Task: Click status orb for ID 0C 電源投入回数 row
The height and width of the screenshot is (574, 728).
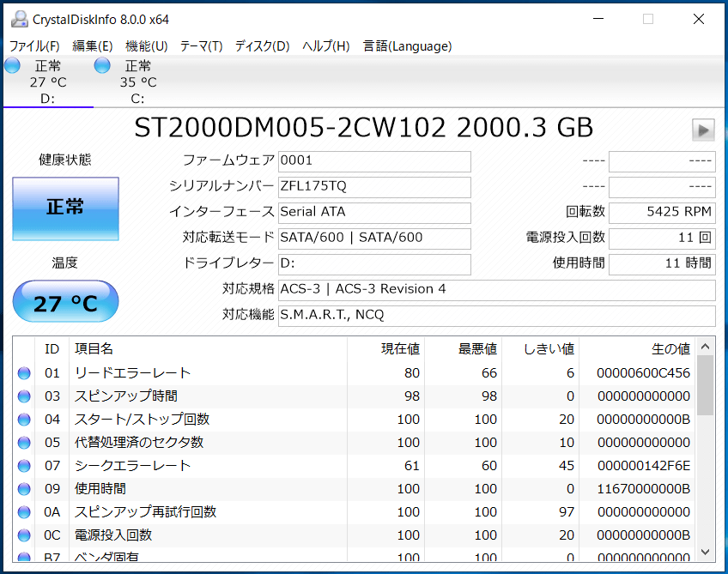Action: tap(24, 535)
